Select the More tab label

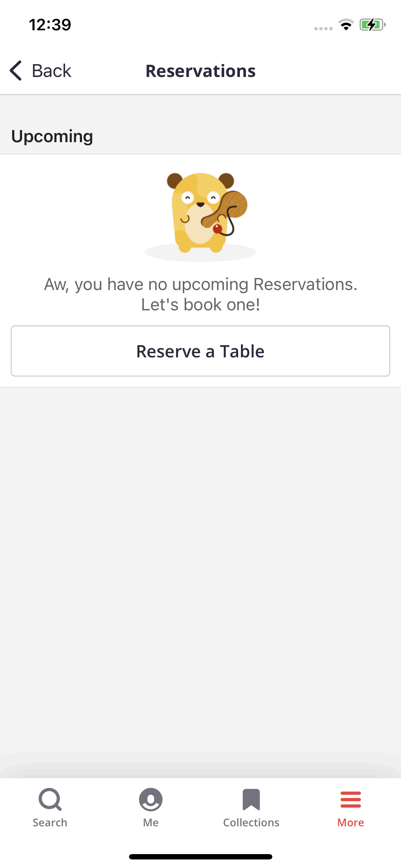351,822
